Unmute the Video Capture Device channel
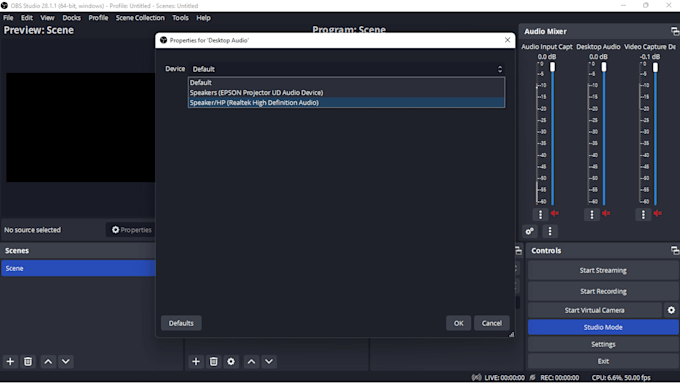The width and height of the screenshot is (680, 383). pos(658,213)
